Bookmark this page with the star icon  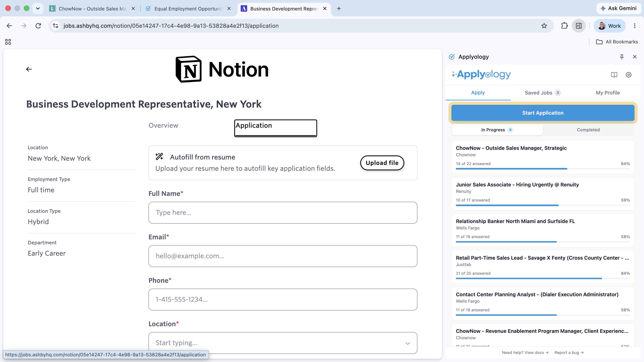(544, 26)
